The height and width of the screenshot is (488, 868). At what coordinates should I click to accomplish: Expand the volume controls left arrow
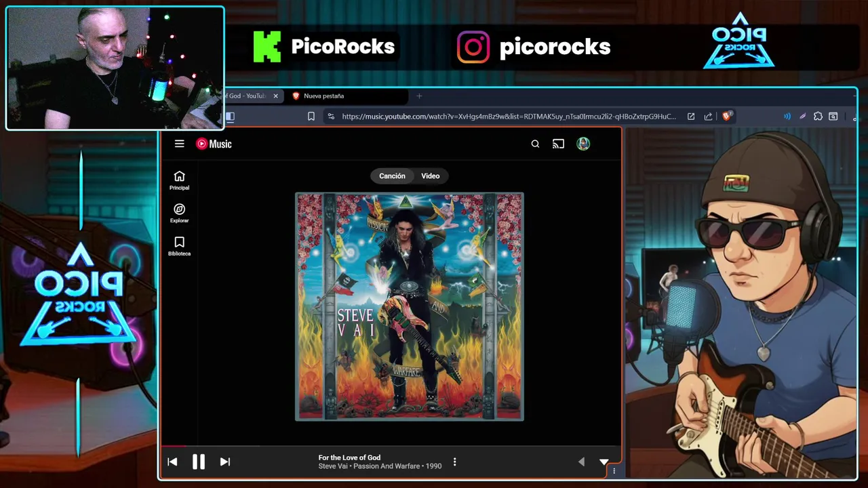point(581,462)
